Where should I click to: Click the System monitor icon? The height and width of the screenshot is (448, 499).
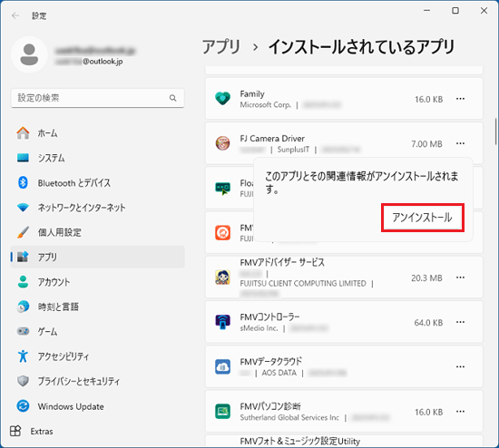tap(23, 158)
